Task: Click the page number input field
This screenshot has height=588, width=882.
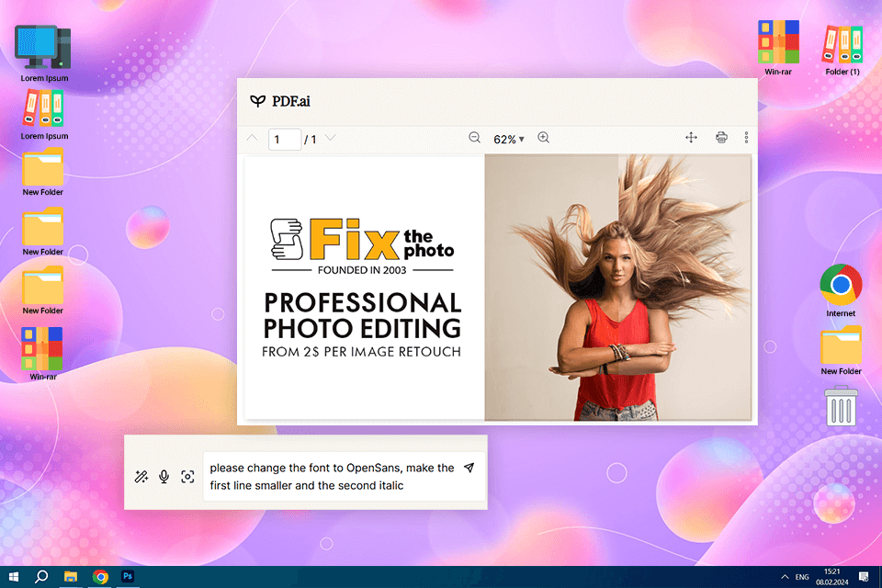Action: click(285, 139)
